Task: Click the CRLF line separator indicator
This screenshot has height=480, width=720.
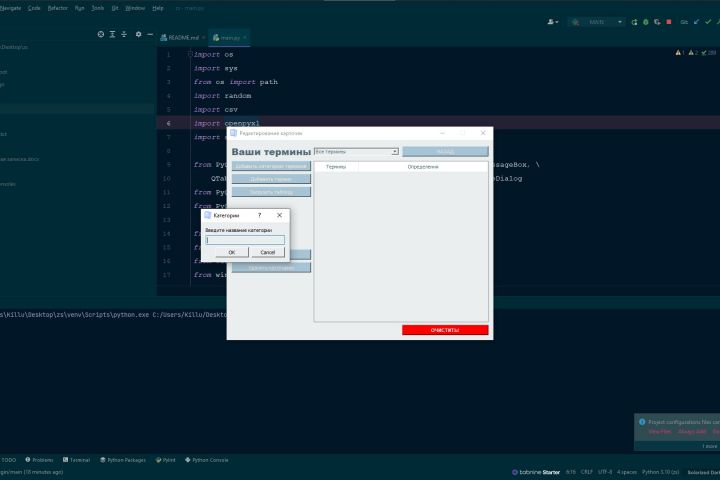Action: pyautogui.click(x=586, y=472)
